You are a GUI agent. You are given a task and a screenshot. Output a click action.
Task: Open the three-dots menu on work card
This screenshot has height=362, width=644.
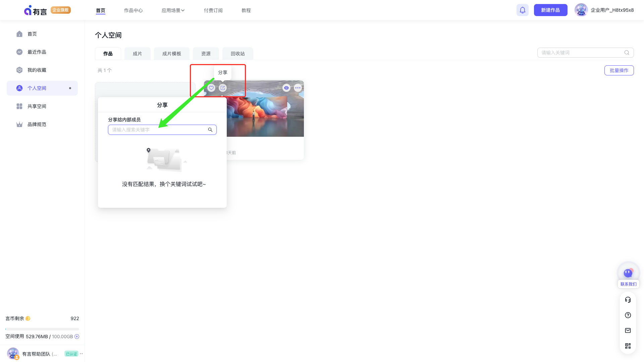click(298, 88)
